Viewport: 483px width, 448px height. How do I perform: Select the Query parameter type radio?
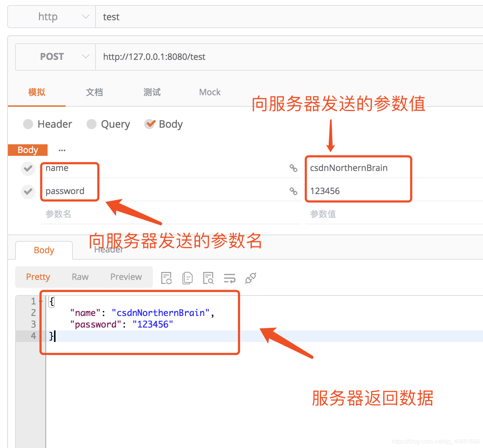pyautogui.click(x=91, y=124)
